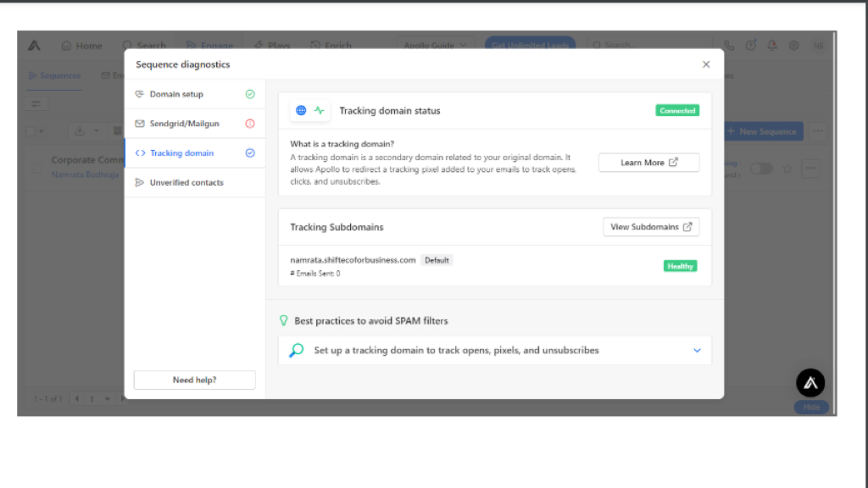Click the external link icon in View Subdomains
The width and height of the screenshot is (868, 488).
pyautogui.click(x=687, y=227)
